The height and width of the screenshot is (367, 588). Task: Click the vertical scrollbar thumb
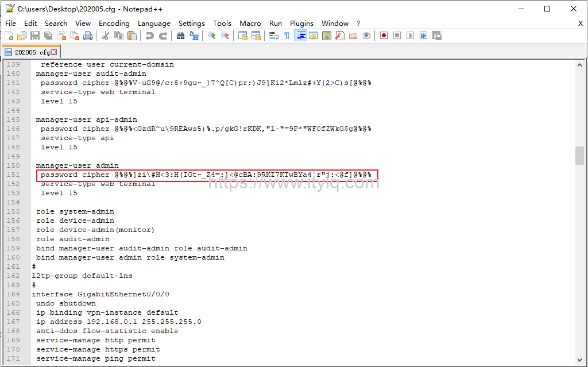[x=580, y=155]
